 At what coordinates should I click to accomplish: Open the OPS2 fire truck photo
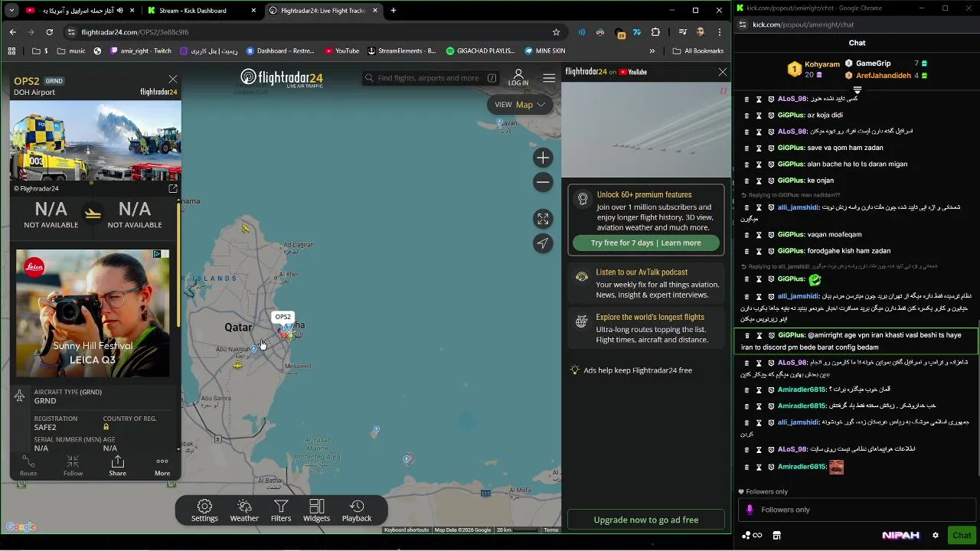pyautogui.click(x=96, y=141)
